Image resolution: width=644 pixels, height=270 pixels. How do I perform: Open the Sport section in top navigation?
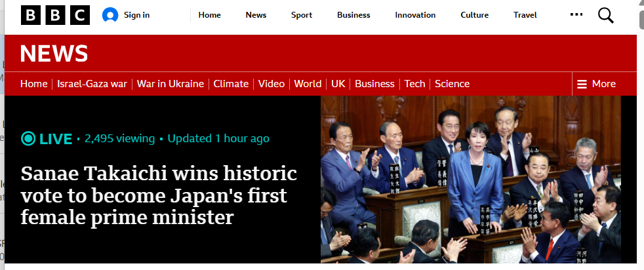click(302, 15)
